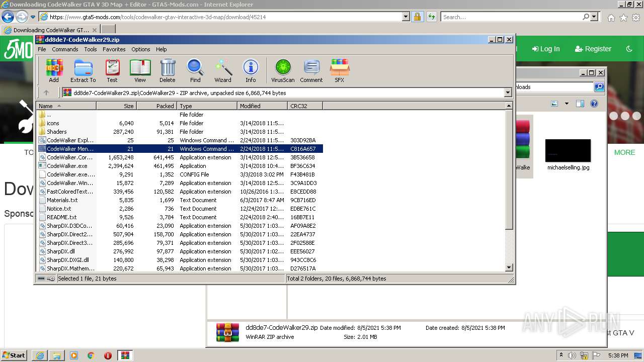The height and width of the screenshot is (362, 644).
Task: Click the Comment toolbar icon
Action: [311, 71]
